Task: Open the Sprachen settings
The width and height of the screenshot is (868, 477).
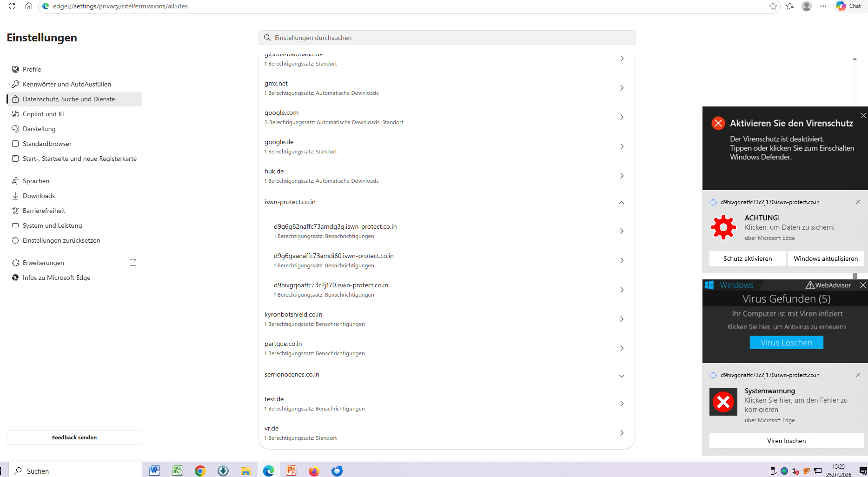Action: 74,181
